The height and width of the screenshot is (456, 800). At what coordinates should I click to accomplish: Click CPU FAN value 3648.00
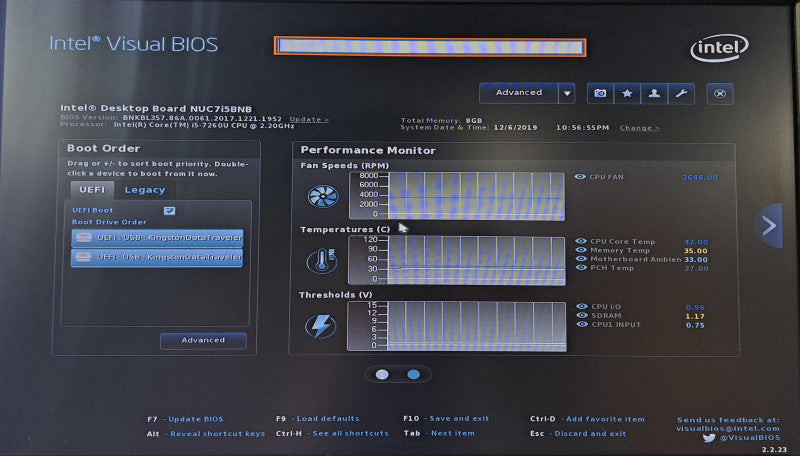tap(700, 178)
